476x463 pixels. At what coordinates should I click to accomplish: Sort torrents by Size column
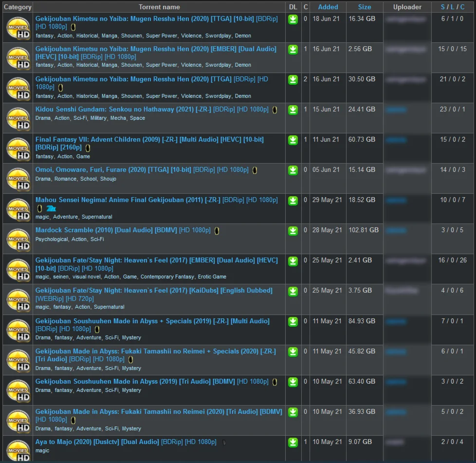coord(364,7)
